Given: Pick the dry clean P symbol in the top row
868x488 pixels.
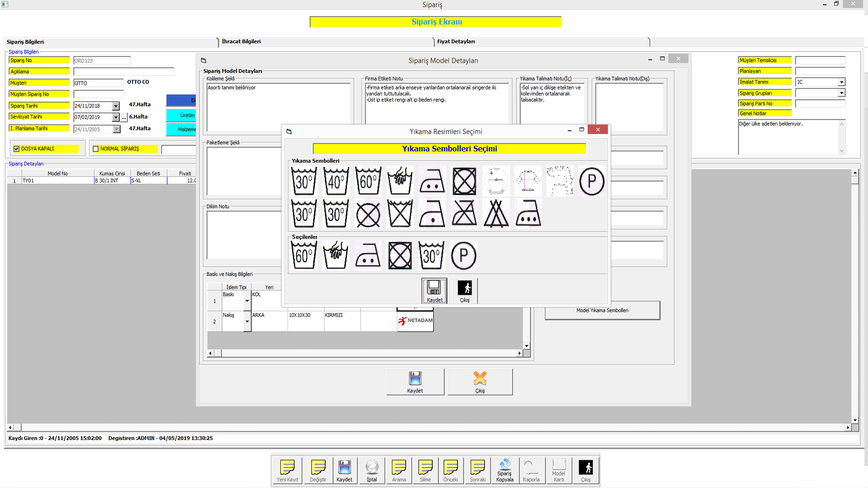Looking at the screenshot, I should 591,181.
